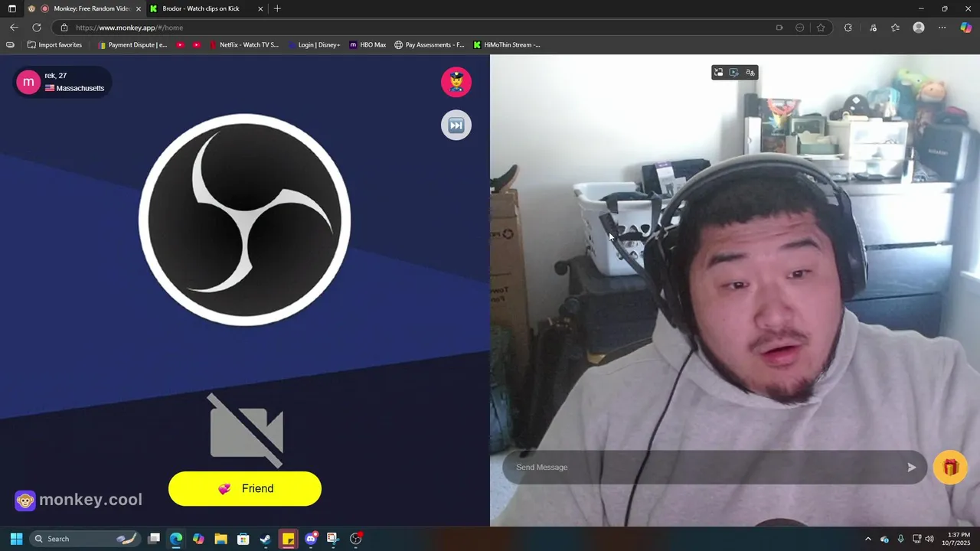Open Steam from the taskbar
The width and height of the screenshot is (980, 551).
(266, 539)
